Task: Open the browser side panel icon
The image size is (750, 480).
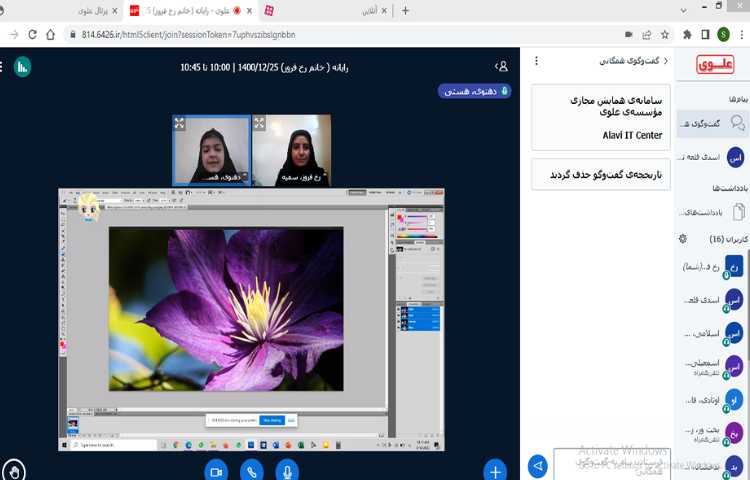Action: coord(705,34)
